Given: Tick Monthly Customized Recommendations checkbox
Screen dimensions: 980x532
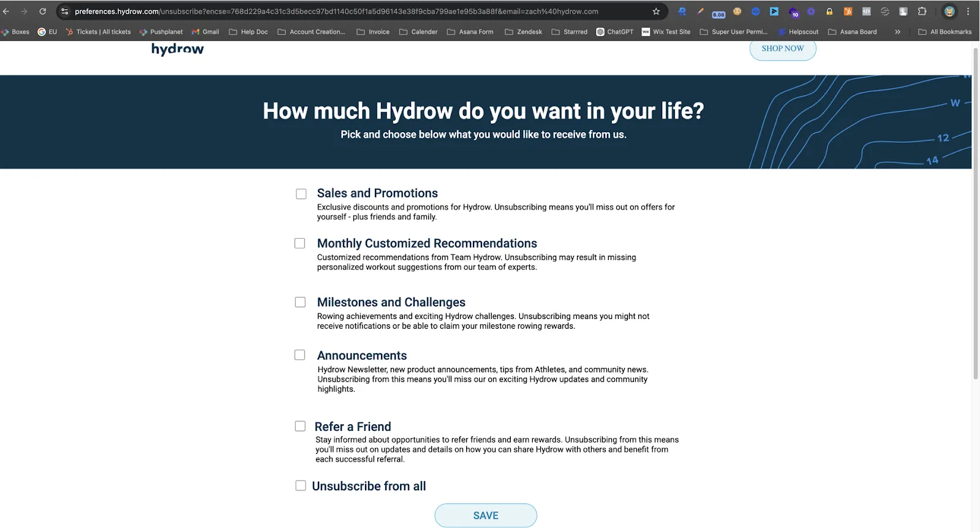Looking at the screenshot, I should (300, 244).
